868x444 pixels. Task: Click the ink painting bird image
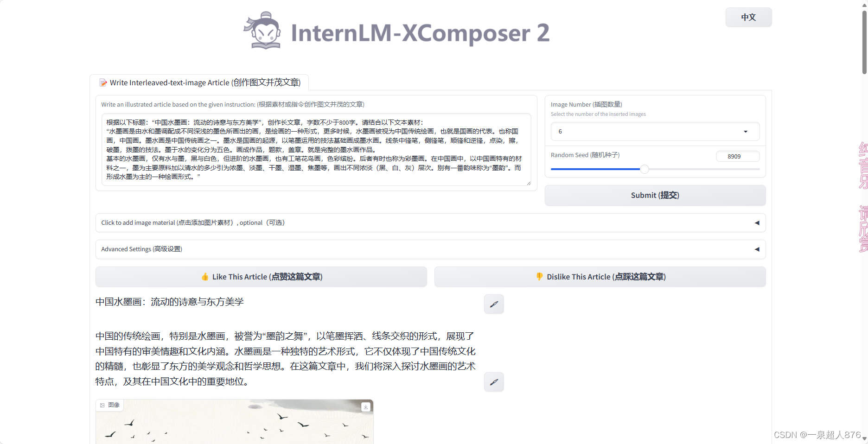(234, 422)
